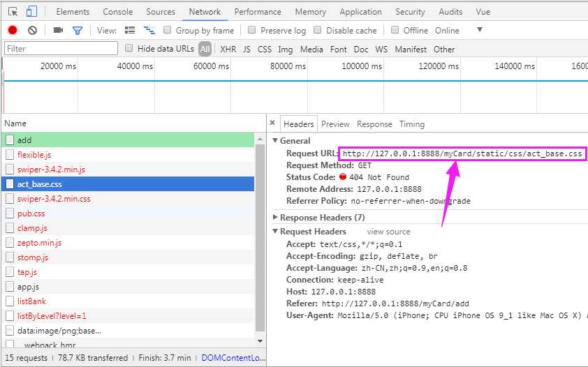Screen dimensions: 588x367
Task: Toggle the device toolbar icon
Action: (x=31, y=12)
